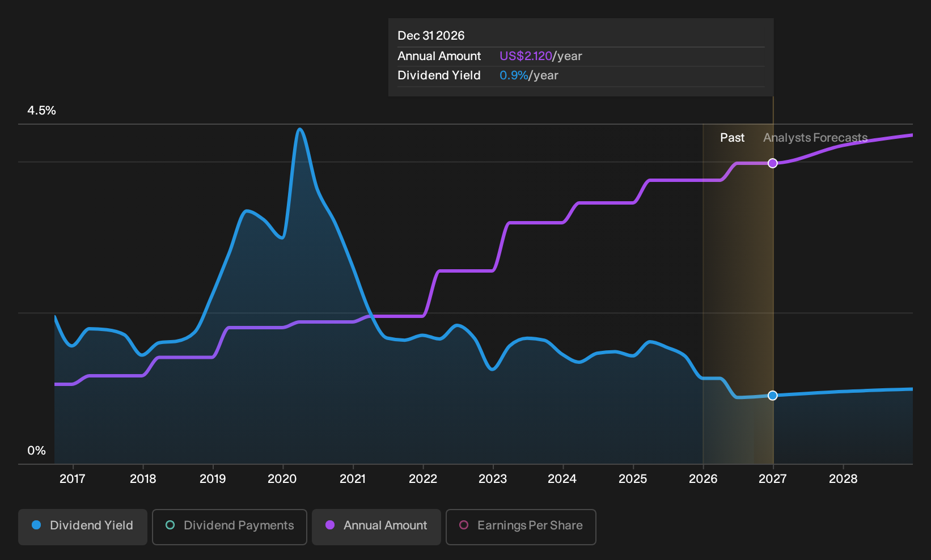Click the 0.9% dividend yield value in tooltip

pyautogui.click(x=514, y=75)
